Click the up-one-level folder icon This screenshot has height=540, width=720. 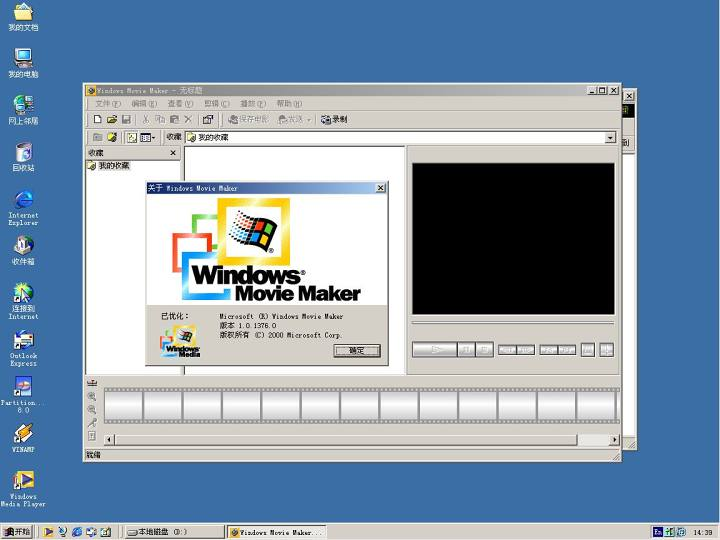[x=97, y=137]
